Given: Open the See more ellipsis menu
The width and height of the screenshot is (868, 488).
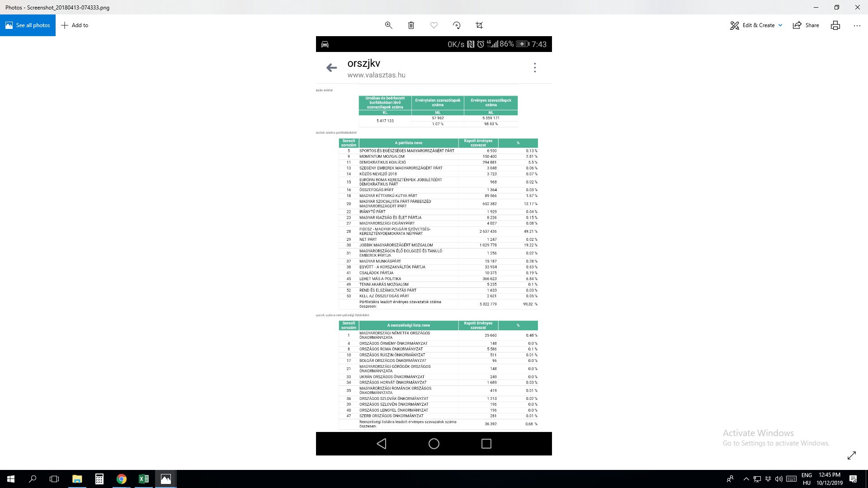Looking at the screenshot, I should tap(857, 25).
